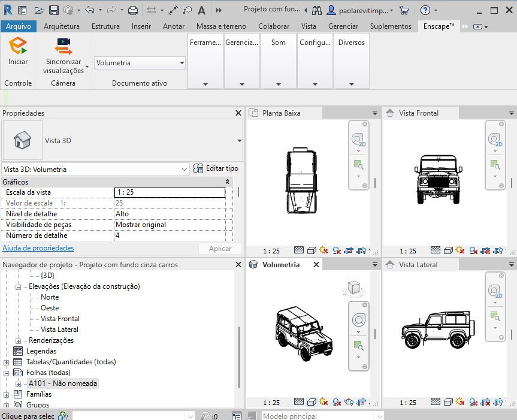Set Volumetria view detail level icon

(x=299, y=402)
